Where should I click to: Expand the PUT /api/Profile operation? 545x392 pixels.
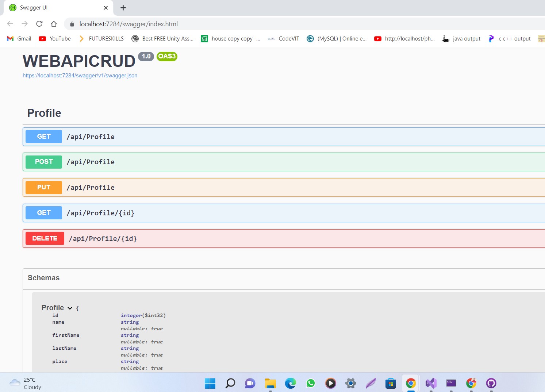pyautogui.click(x=284, y=187)
